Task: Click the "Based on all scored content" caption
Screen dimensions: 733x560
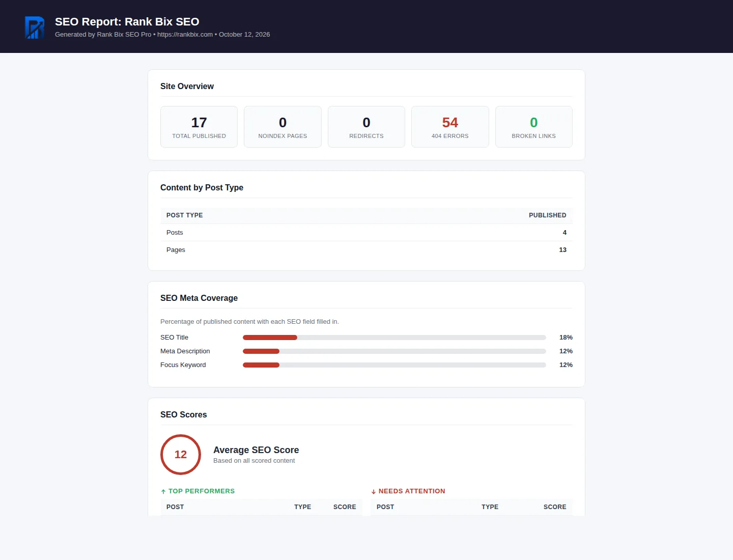Action: 254,461
